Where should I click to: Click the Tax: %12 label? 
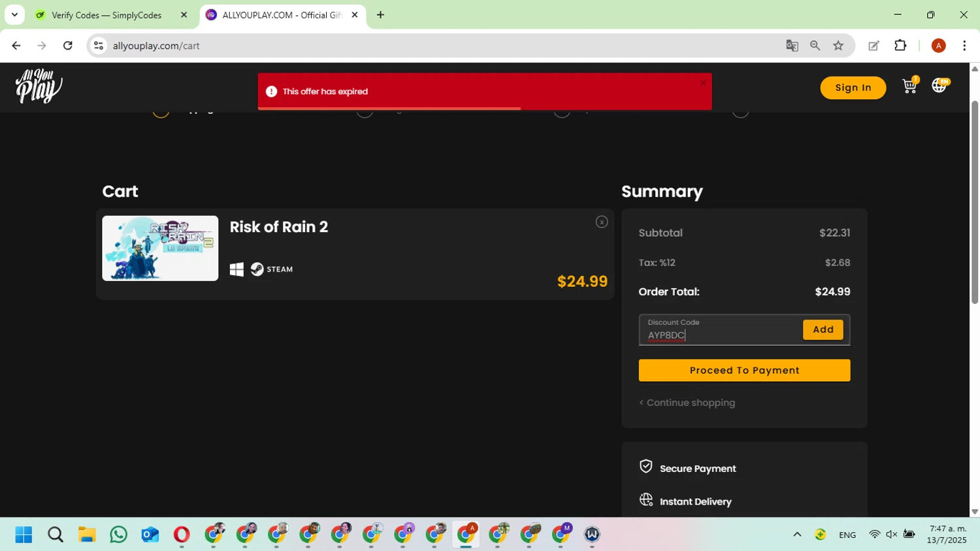(657, 263)
